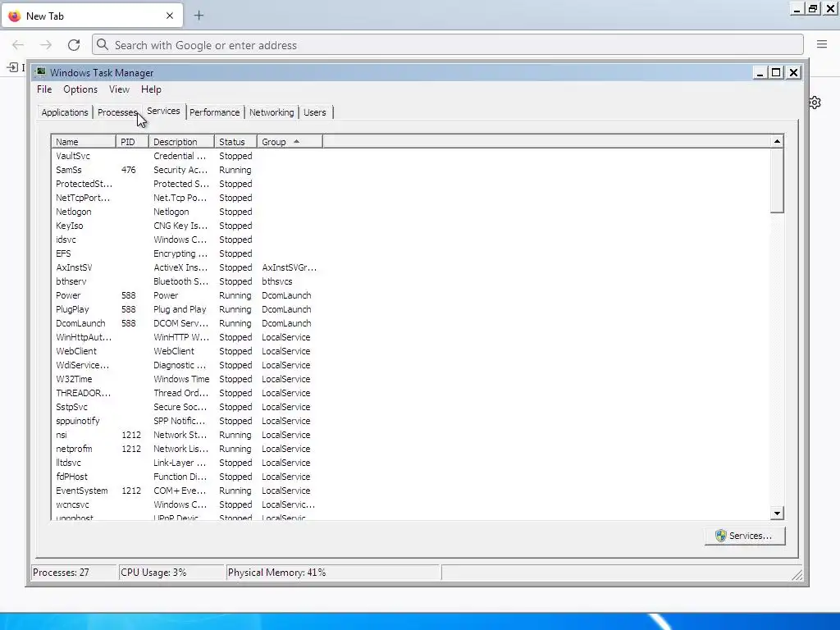The image size is (840, 630).
Task: Sort by the Group column header
Action: tap(290, 142)
